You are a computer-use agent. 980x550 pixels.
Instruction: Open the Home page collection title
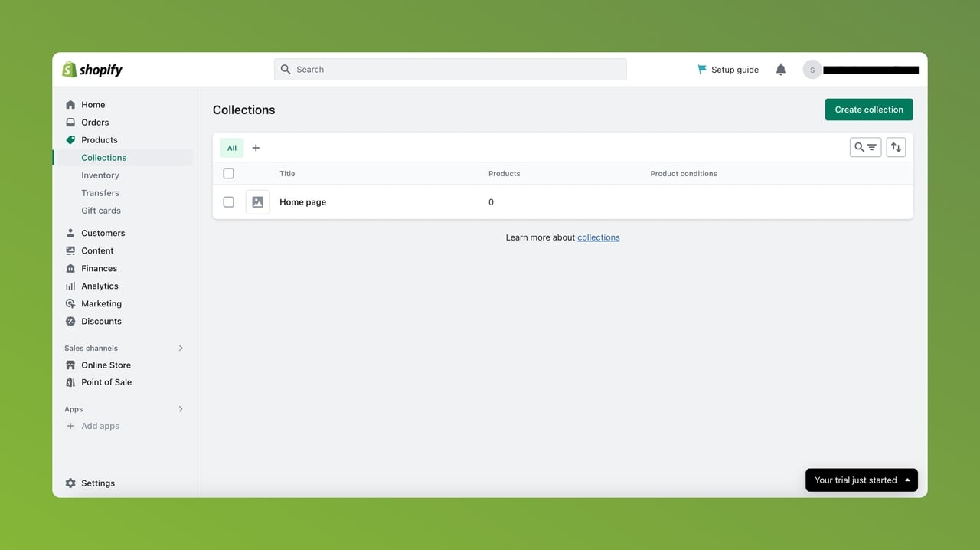coord(303,202)
